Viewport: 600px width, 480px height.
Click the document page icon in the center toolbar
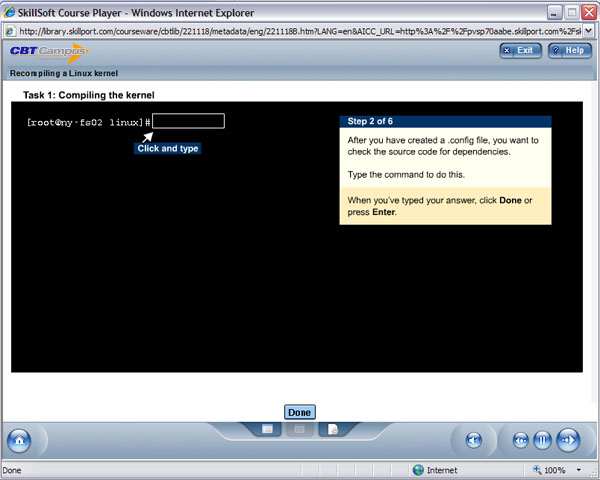click(333, 429)
